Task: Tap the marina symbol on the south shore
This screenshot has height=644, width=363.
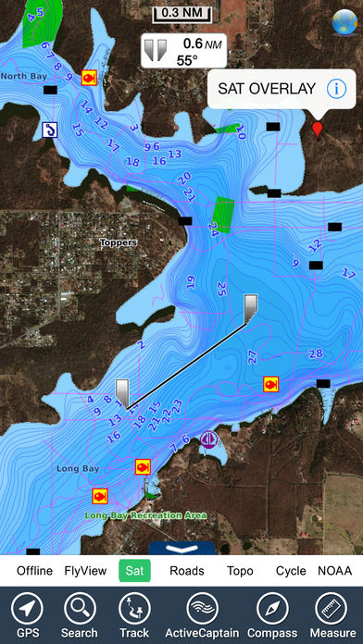Action: click(207, 439)
